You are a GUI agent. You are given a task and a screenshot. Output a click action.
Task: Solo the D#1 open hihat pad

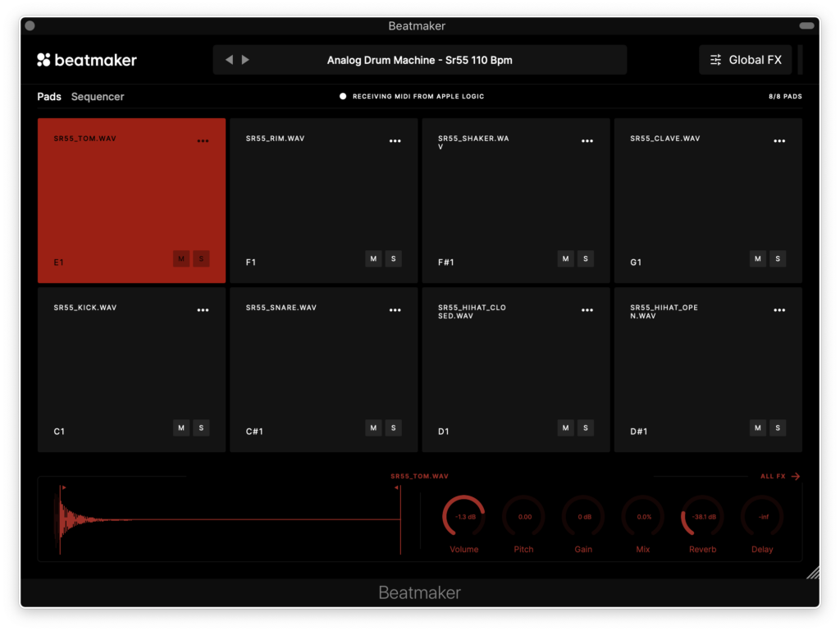778,428
